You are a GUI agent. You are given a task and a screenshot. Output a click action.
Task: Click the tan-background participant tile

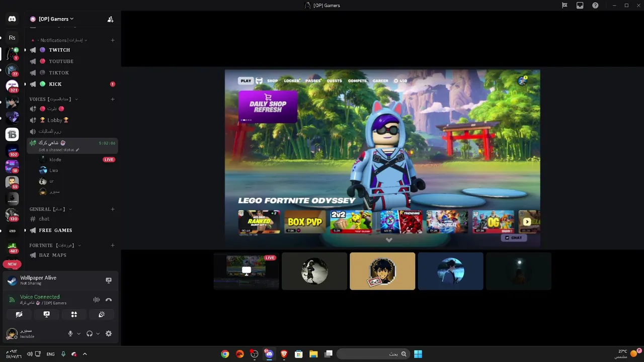pyautogui.click(x=382, y=271)
